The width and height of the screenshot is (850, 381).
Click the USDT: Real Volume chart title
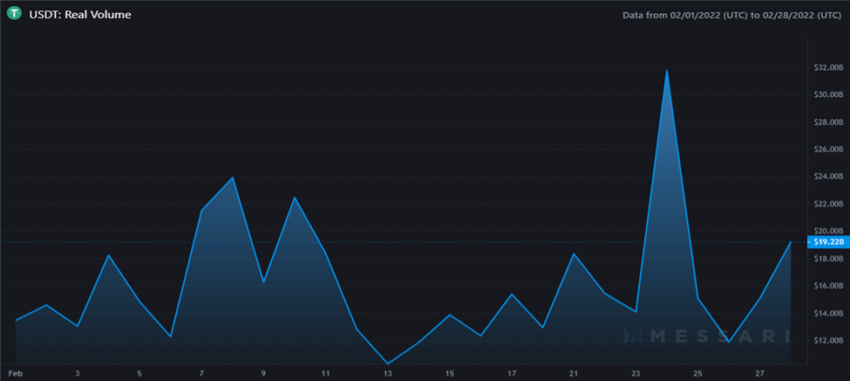point(80,15)
